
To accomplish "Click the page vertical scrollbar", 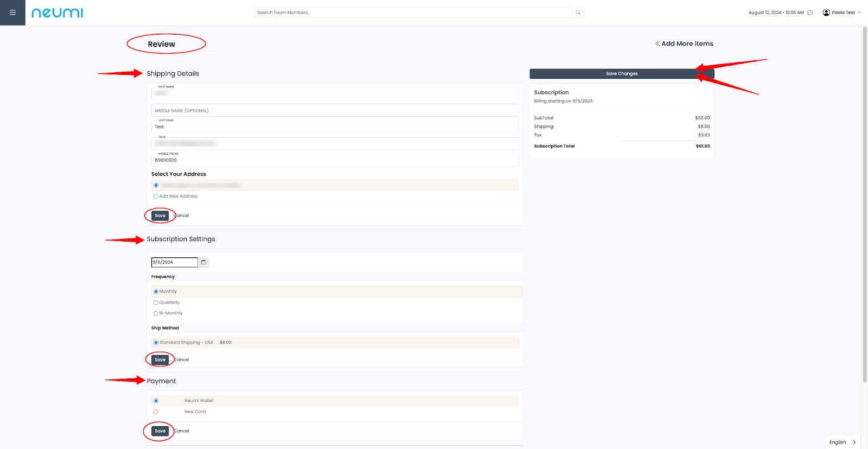I will 865,206.
